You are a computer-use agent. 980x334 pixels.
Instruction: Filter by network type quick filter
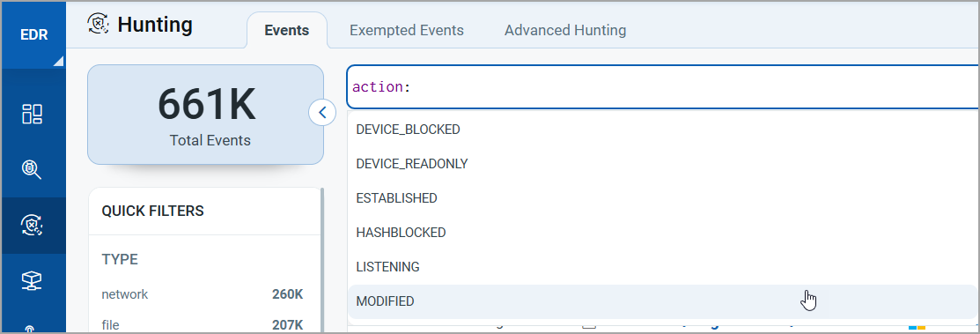click(x=202, y=294)
